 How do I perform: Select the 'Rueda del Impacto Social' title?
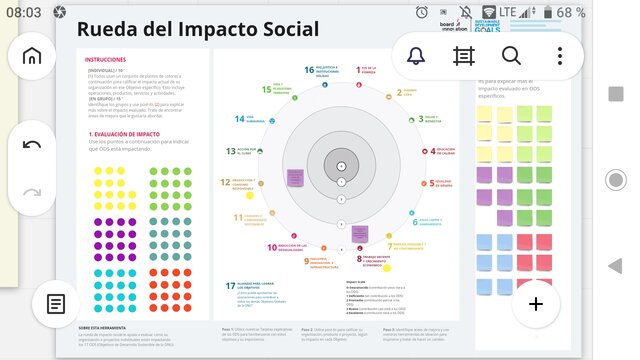(198, 29)
